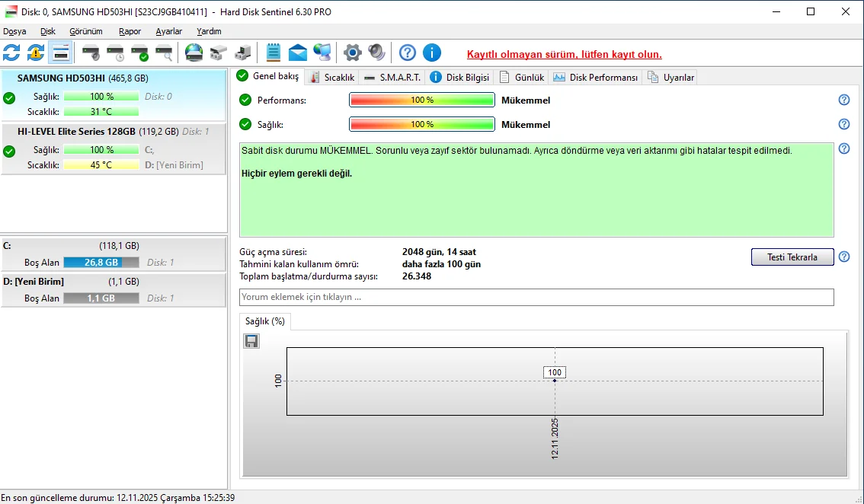The height and width of the screenshot is (504, 864).
Task: Open the Ayarlar menu
Action: (168, 31)
